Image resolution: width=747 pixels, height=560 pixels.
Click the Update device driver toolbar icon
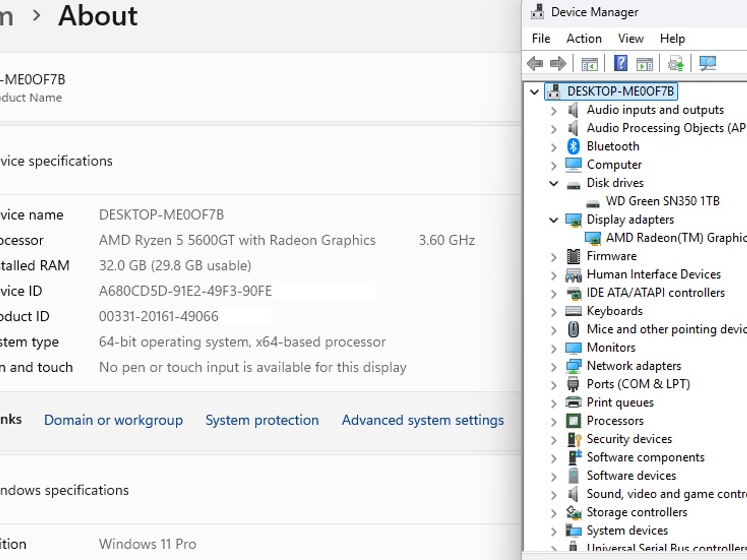(676, 63)
